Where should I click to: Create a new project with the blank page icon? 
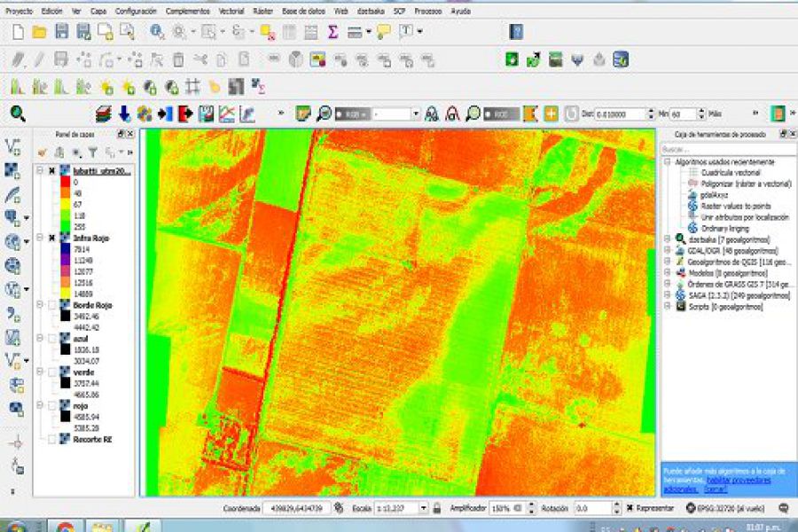18,32
